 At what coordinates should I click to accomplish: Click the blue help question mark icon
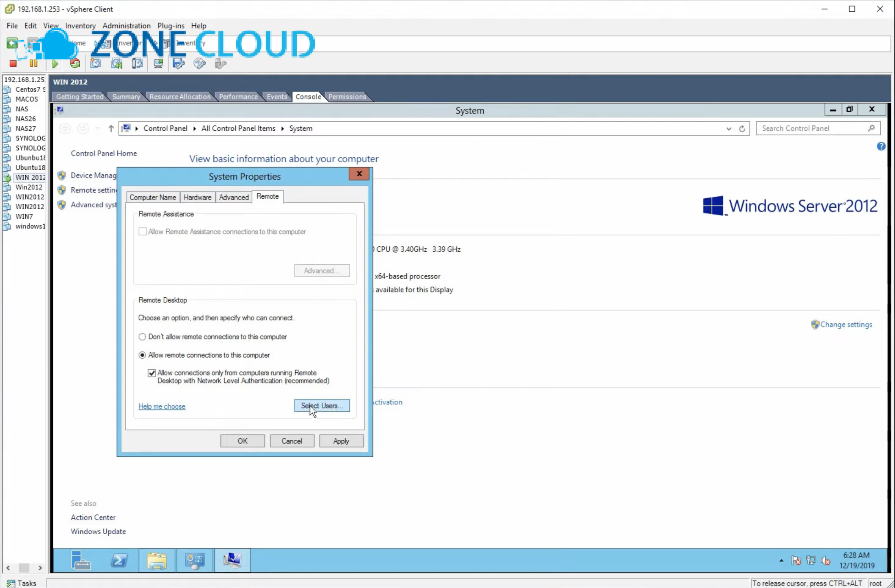coord(881,146)
